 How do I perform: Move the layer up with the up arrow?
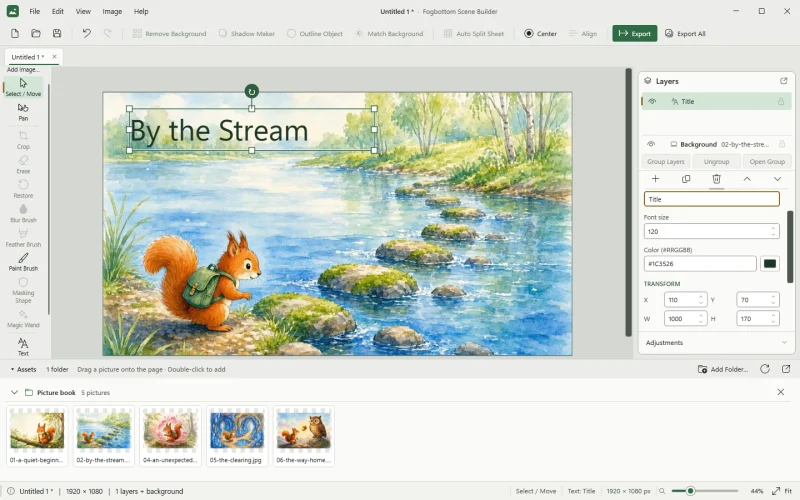coord(747,179)
